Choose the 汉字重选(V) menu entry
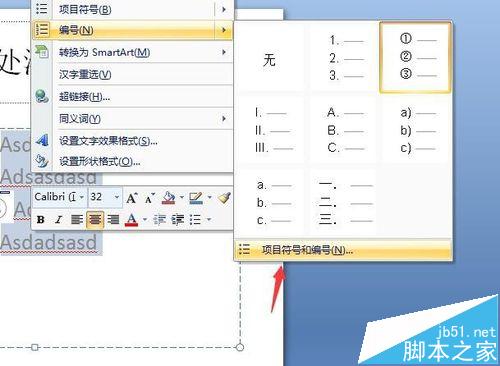 132,74
